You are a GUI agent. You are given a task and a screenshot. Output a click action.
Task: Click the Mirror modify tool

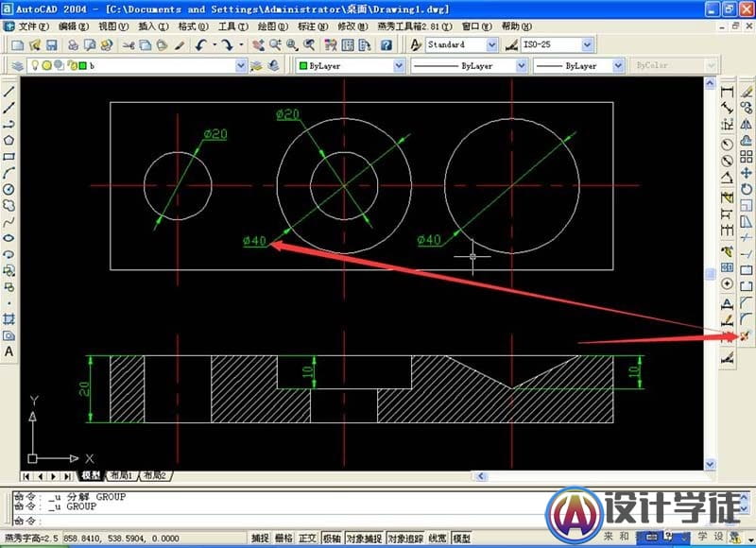(x=747, y=124)
